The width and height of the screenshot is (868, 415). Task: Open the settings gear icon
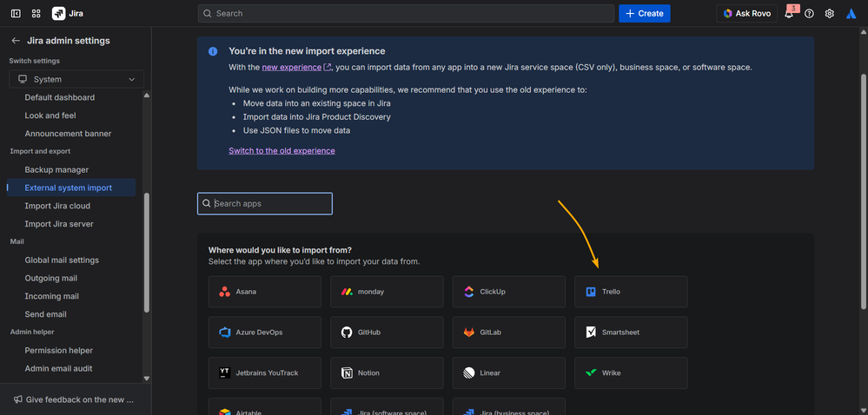[829, 13]
